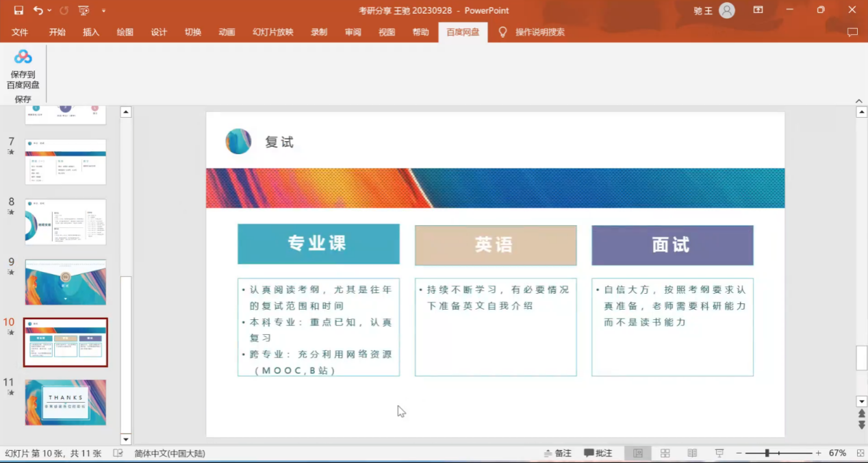Click the zoom slider handle
Screen dimensions: 868x463
[x=767, y=453]
